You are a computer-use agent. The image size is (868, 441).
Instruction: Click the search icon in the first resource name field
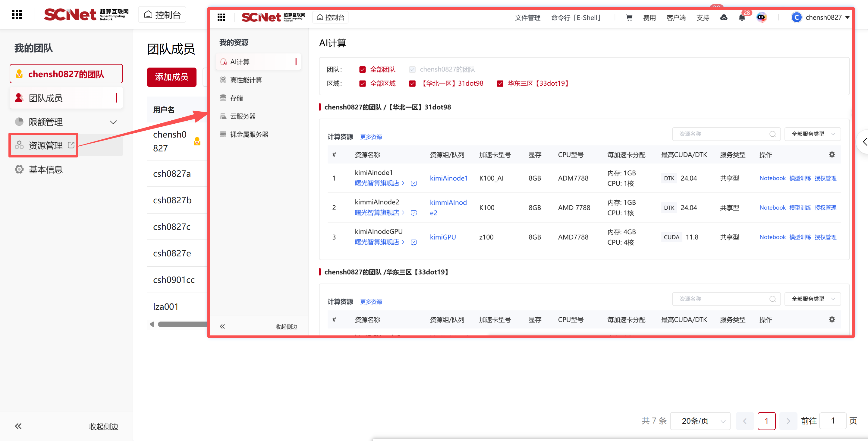772,134
